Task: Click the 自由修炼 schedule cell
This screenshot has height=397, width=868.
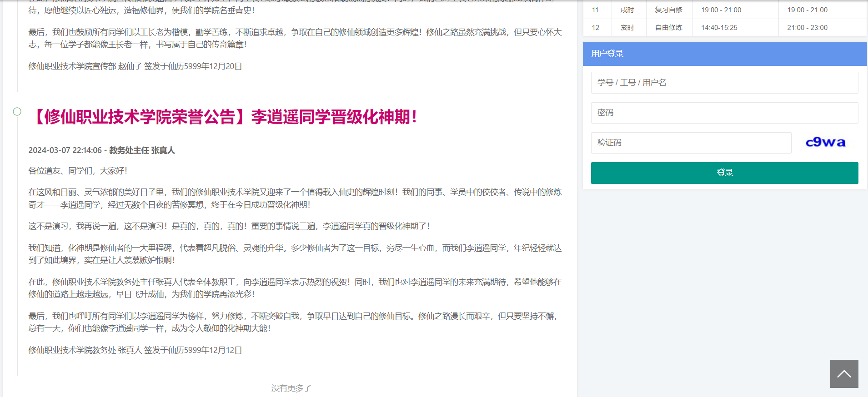Action: [668, 28]
